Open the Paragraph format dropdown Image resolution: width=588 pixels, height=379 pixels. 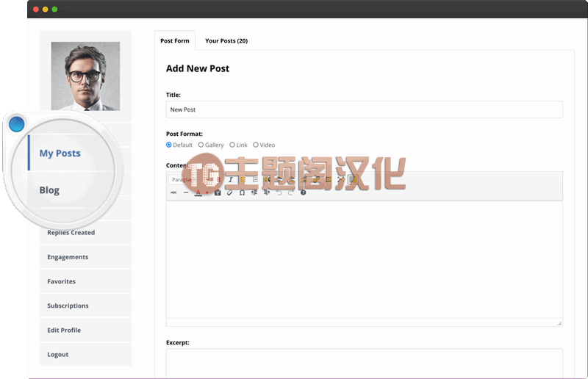pos(191,180)
